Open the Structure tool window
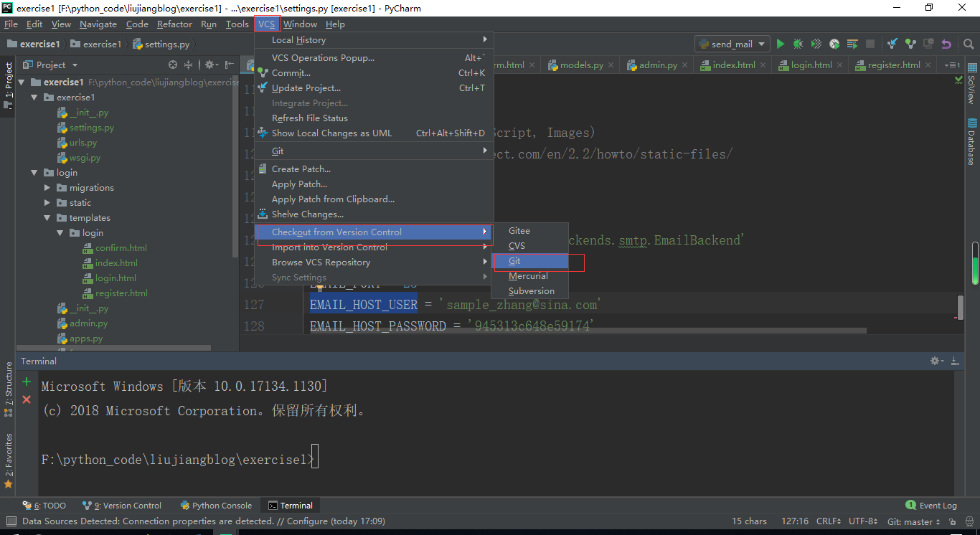The width and height of the screenshot is (980, 535). [x=9, y=389]
